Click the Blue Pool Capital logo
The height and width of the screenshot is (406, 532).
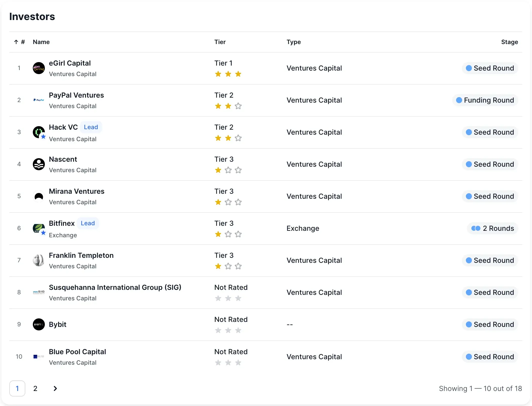[39, 356]
